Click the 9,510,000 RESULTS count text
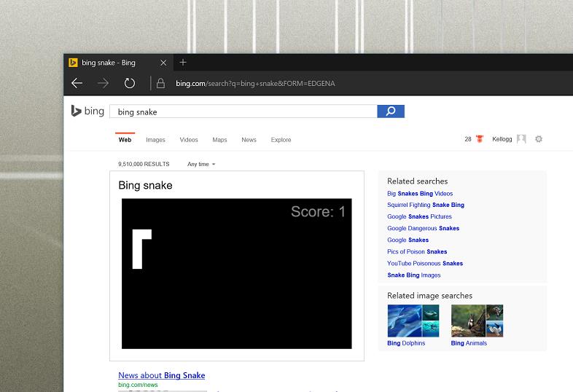 (x=144, y=164)
